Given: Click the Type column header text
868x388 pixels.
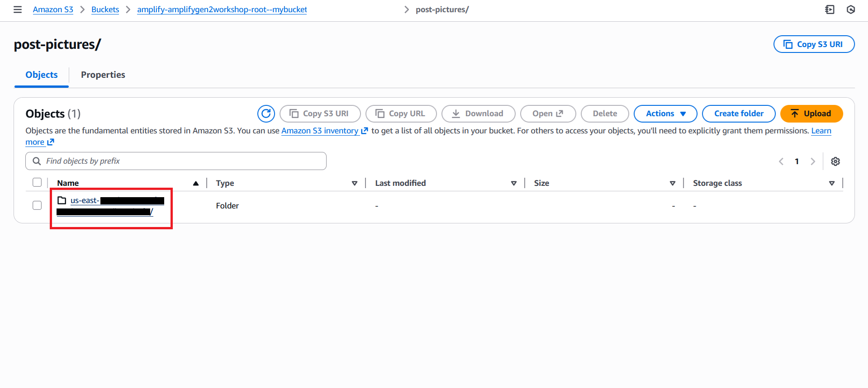Looking at the screenshot, I should (x=225, y=183).
